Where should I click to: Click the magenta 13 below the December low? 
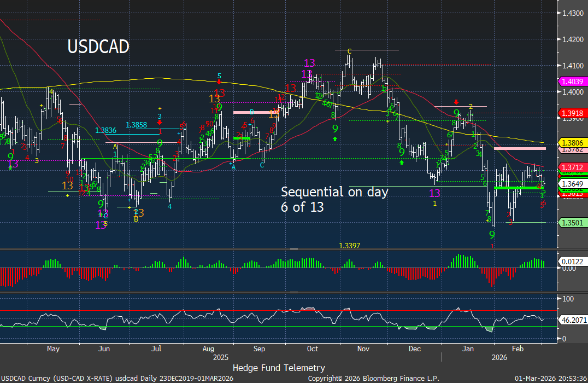pyautogui.click(x=435, y=193)
